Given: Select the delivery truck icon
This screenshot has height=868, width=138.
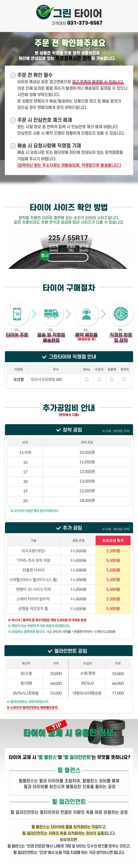Looking at the screenshot, I should tap(51, 313).
